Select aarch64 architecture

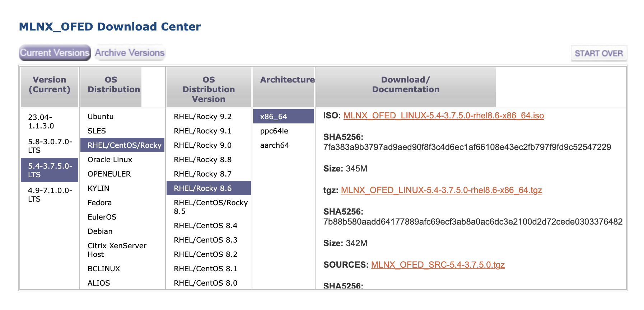[284, 145]
